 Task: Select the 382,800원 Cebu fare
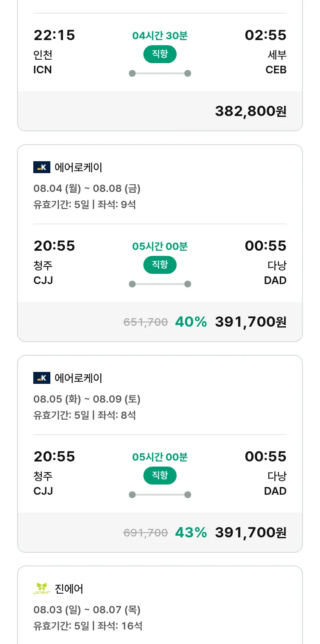pyautogui.click(x=250, y=111)
